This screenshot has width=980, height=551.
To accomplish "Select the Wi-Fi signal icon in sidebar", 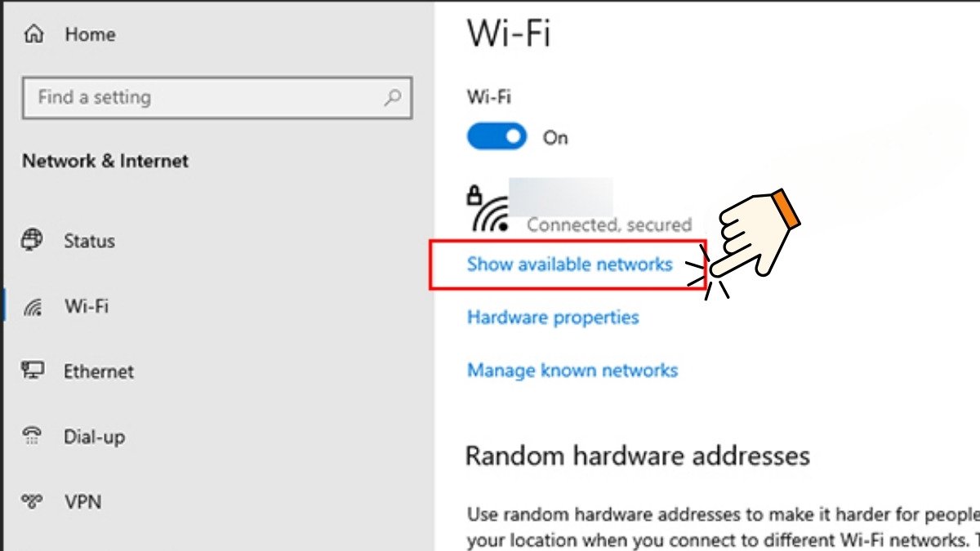I will [x=33, y=306].
